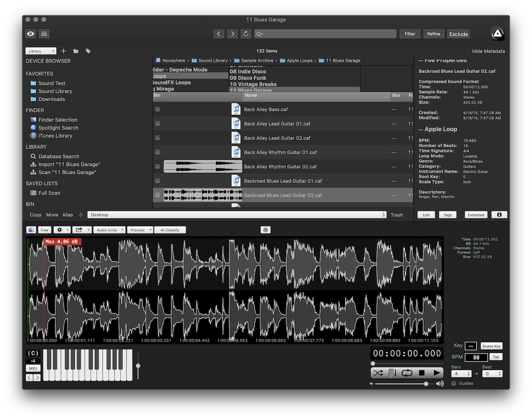Image resolution: width=532 pixels, height=419 pixels.
Task: Click the share/export icon in the editor toolbar
Action: [79, 230]
